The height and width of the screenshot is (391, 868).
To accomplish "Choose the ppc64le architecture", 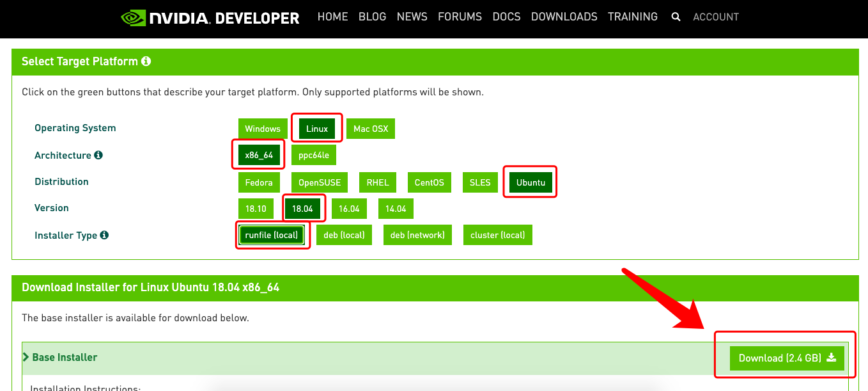I will pyautogui.click(x=314, y=155).
